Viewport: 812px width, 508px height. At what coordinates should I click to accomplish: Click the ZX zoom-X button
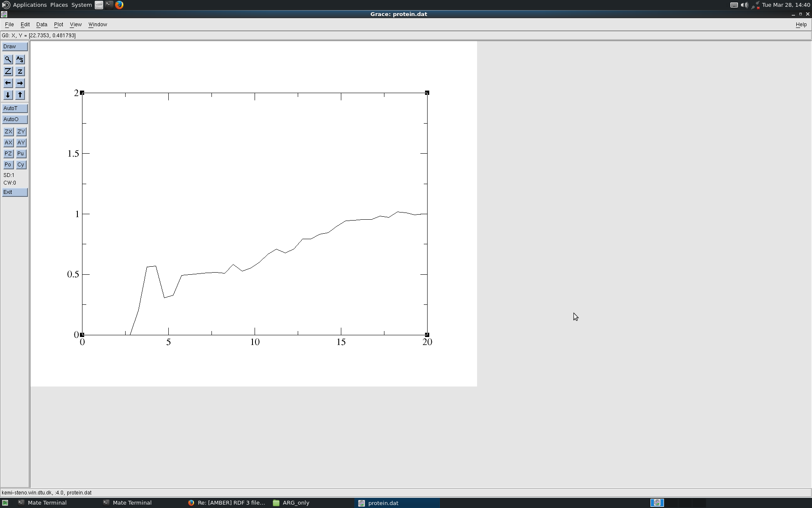point(8,132)
